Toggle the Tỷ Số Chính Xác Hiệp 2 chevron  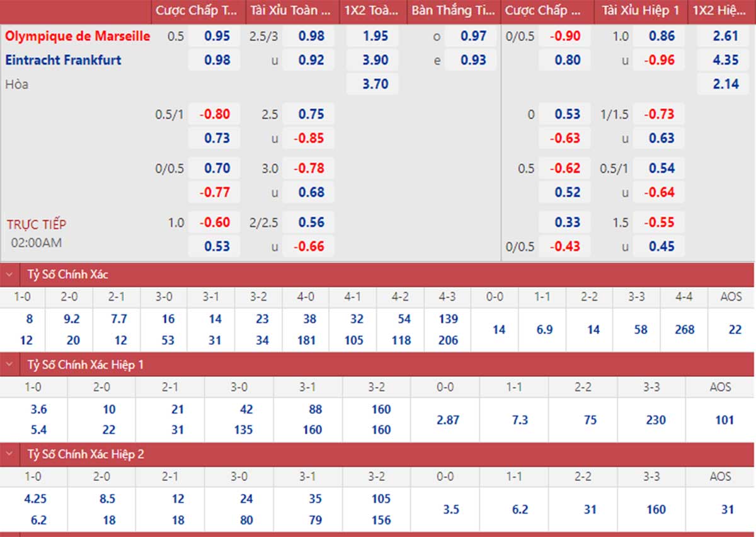coord(9,454)
